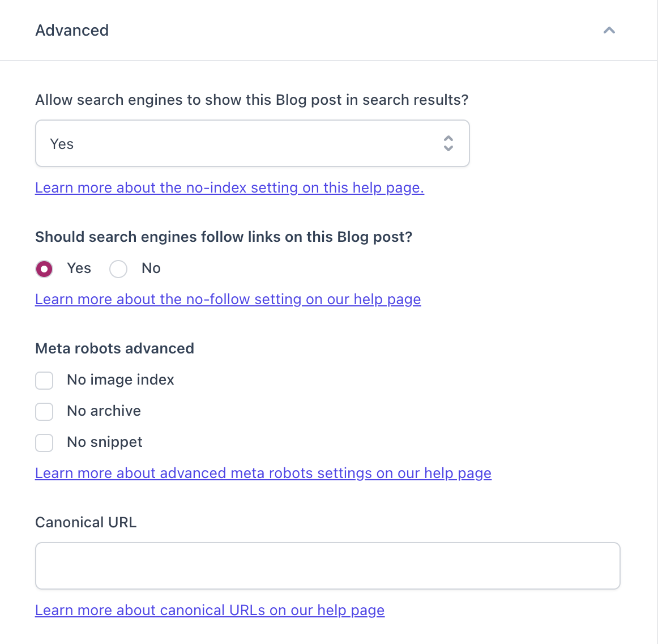Check the No snippet checkbox
This screenshot has height=644, width=658.
[44, 443]
